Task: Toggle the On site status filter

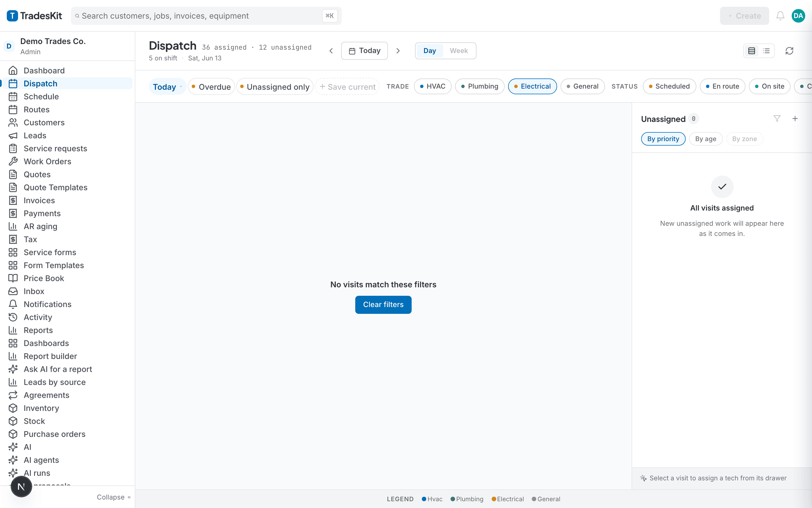Action: (769, 86)
